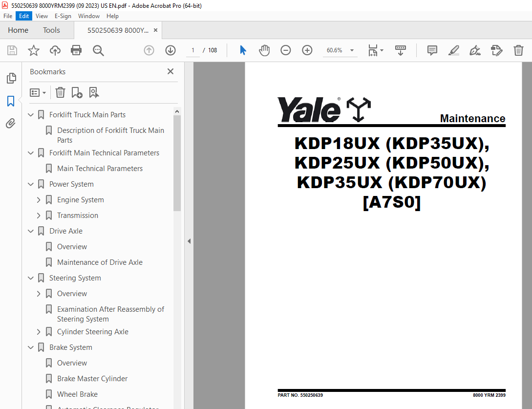Switch to the Tools tab

pyautogui.click(x=51, y=30)
